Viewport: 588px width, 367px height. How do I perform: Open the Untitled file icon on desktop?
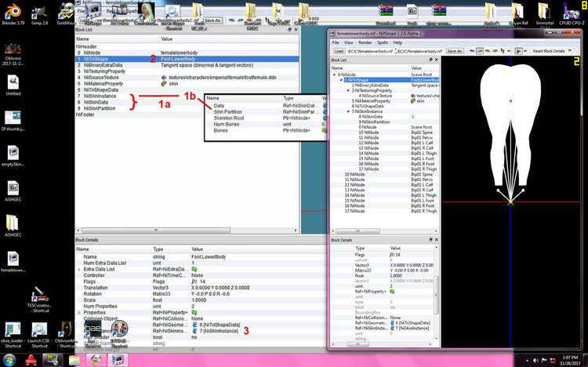(x=13, y=85)
